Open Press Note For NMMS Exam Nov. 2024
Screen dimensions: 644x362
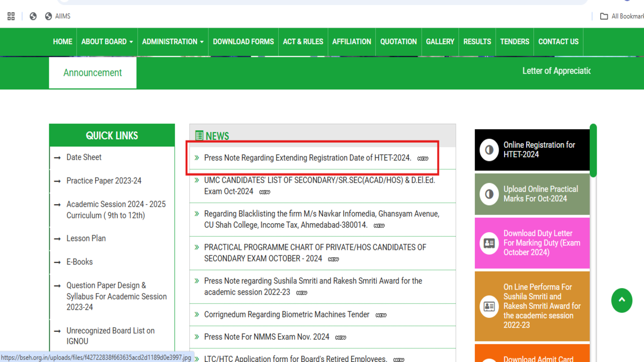click(267, 337)
